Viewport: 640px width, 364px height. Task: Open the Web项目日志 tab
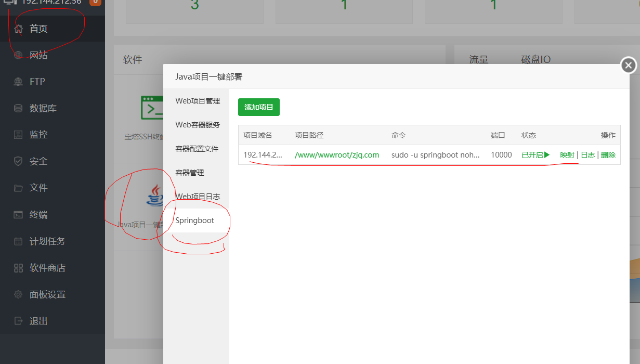198,197
